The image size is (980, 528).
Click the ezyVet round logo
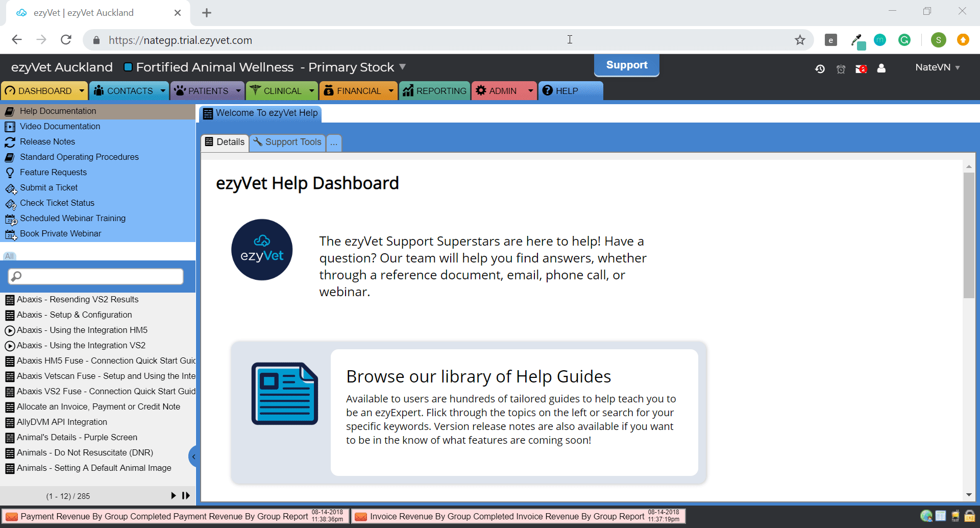[262, 250]
